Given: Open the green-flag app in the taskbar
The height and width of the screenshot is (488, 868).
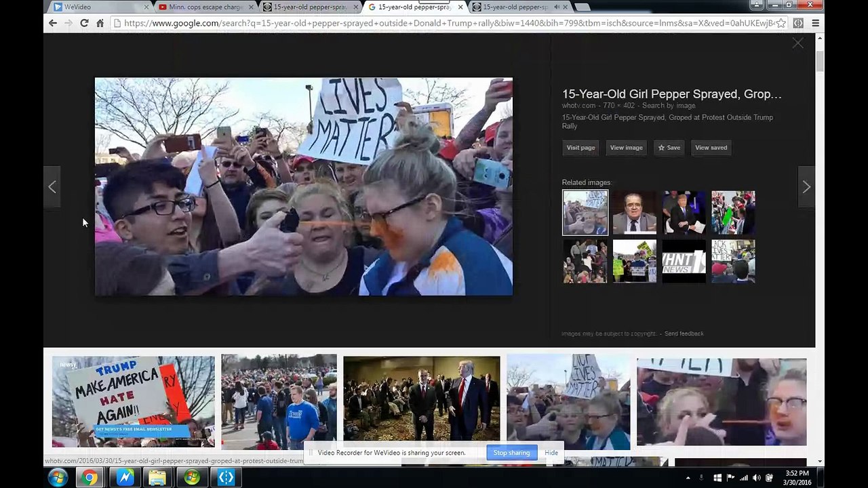Looking at the screenshot, I should click(x=192, y=478).
